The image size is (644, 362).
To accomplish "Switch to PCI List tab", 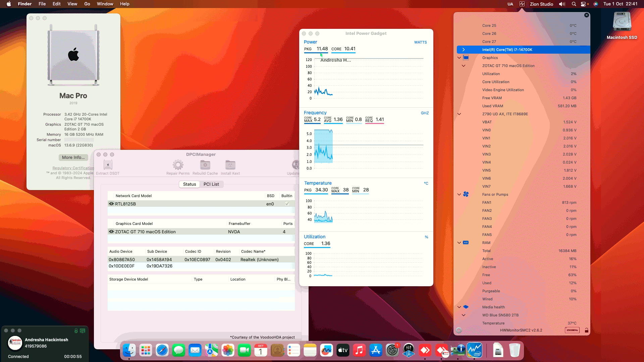I will pyautogui.click(x=211, y=184).
